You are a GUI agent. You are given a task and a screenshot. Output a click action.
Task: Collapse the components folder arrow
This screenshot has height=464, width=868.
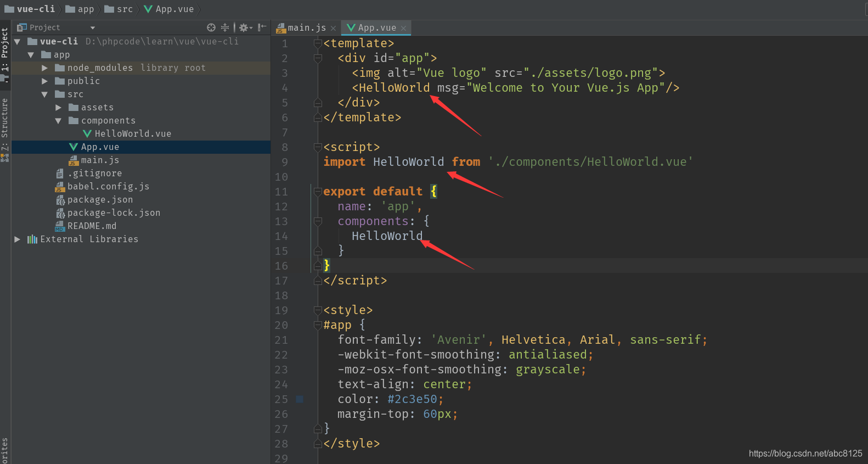[58, 121]
